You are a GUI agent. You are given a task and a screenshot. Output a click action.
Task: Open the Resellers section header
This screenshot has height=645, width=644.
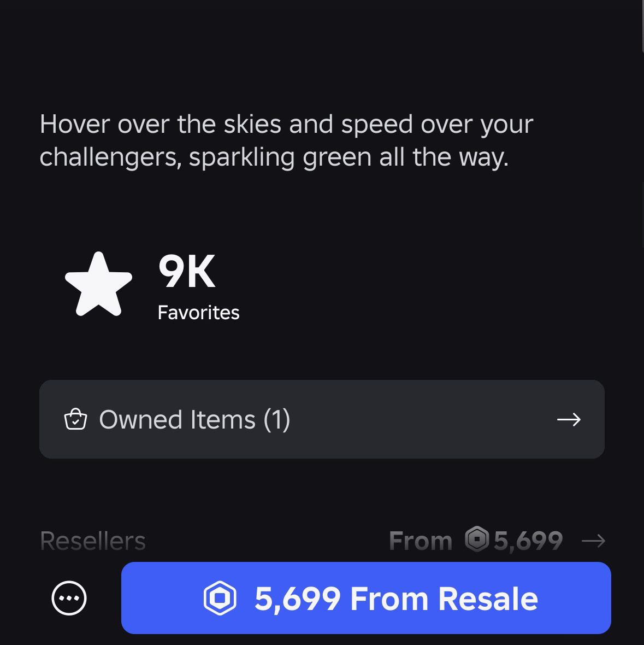tap(93, 541)
